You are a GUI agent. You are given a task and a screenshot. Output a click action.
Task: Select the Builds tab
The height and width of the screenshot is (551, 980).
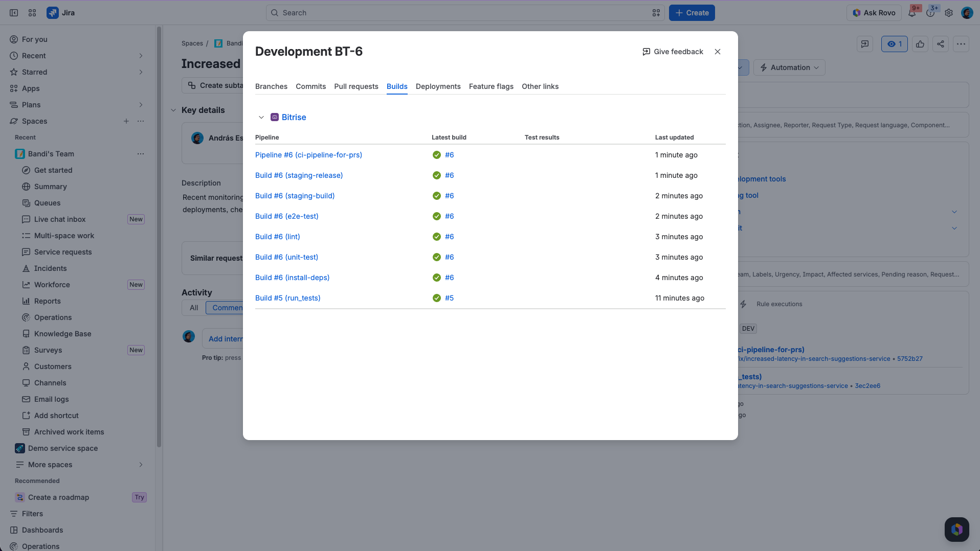point(397,86)
